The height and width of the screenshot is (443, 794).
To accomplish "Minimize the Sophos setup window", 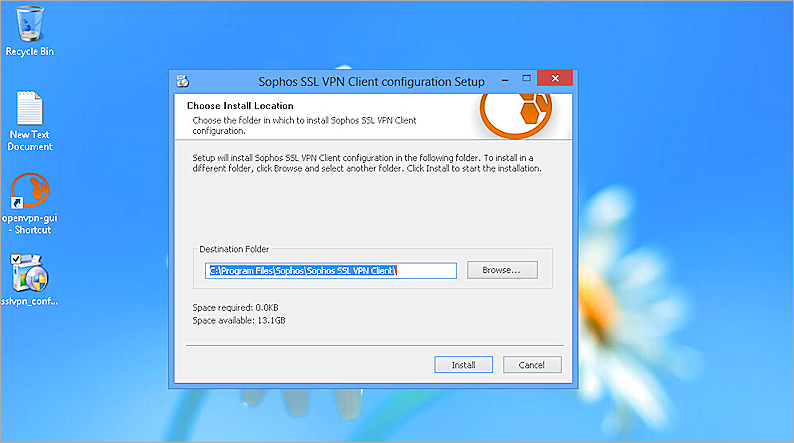I will click(x=505, y=79).
